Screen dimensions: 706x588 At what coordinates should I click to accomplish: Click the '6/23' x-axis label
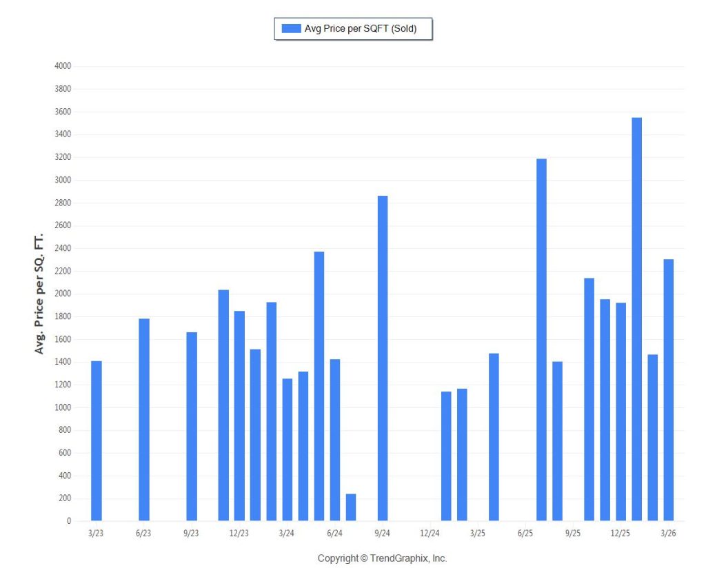tap(143, 533)
